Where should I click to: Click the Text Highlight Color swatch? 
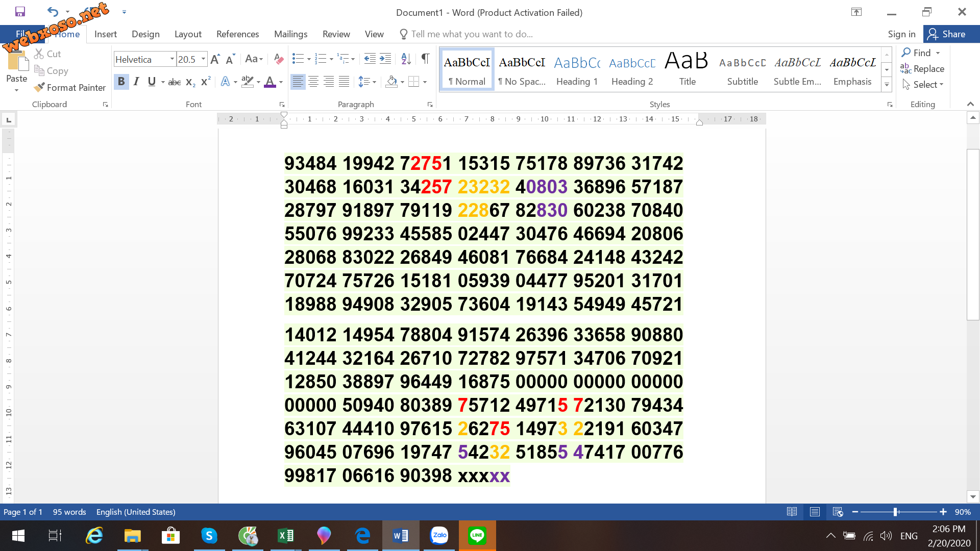tap(248, 82)
